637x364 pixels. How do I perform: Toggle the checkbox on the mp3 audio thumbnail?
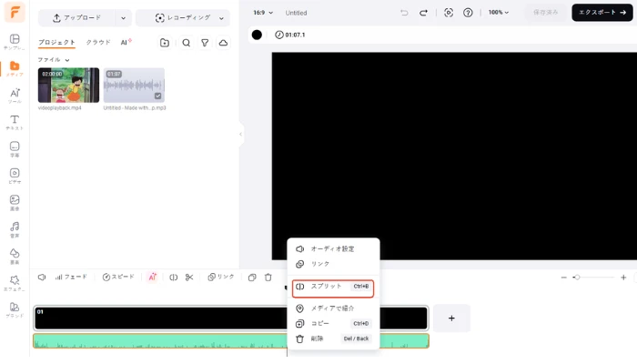(157, 96)
